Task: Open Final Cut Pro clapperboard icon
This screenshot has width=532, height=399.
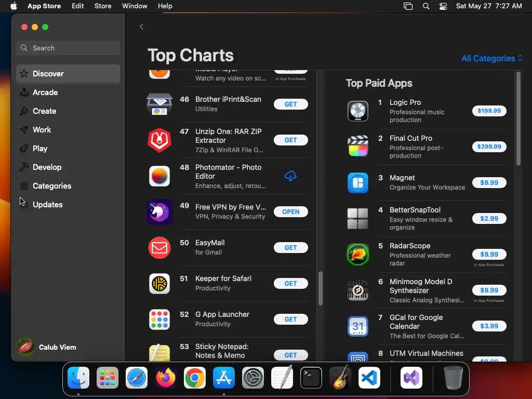Action: tap(358, 146)
